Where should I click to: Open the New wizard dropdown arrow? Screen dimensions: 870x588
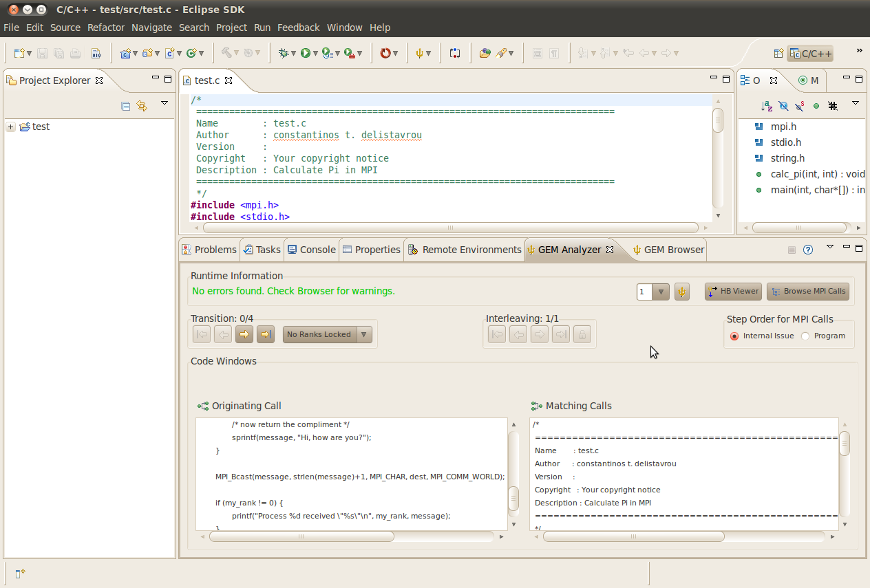(x=30, y=53)
